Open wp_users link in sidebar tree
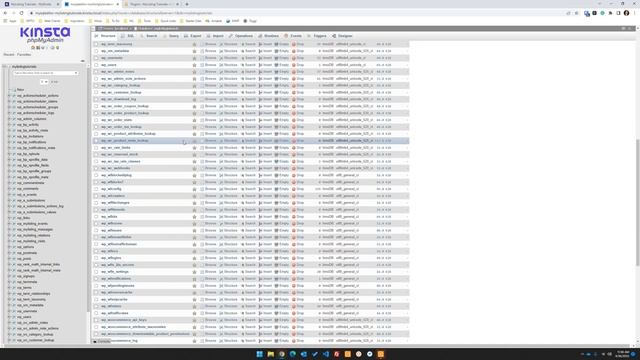The image size is (640, 360). (x=24, y=317)
